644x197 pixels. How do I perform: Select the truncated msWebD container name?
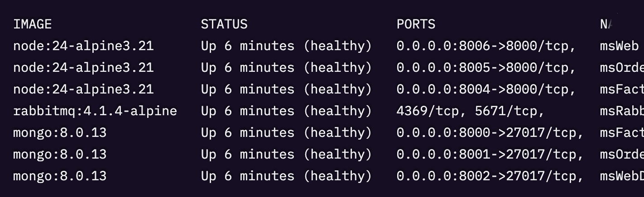coord(621,176)
